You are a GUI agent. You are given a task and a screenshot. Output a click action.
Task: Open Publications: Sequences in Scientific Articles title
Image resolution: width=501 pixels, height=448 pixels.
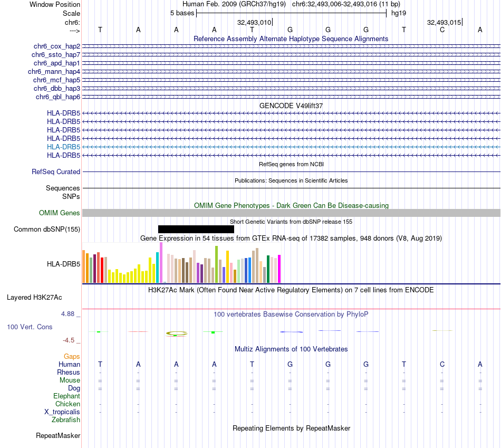point(291,180)
